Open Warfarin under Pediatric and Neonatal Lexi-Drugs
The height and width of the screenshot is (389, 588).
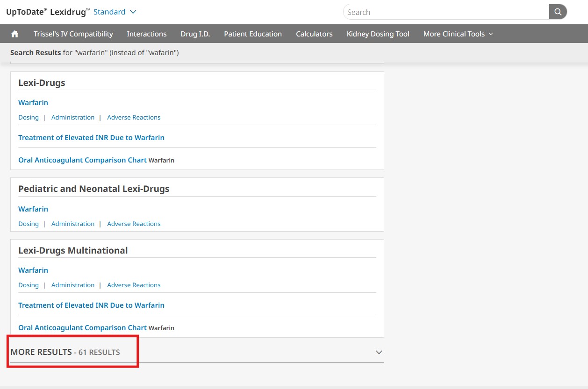33,209
